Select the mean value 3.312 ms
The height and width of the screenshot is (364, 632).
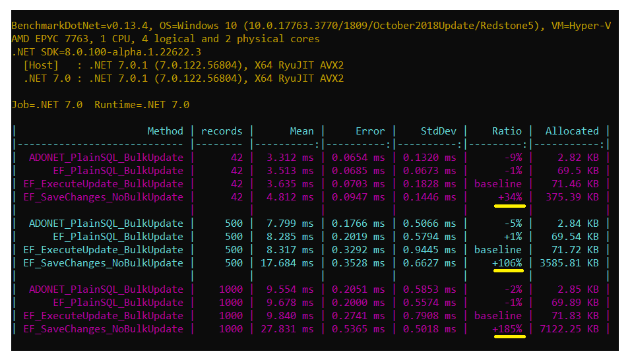290,158
